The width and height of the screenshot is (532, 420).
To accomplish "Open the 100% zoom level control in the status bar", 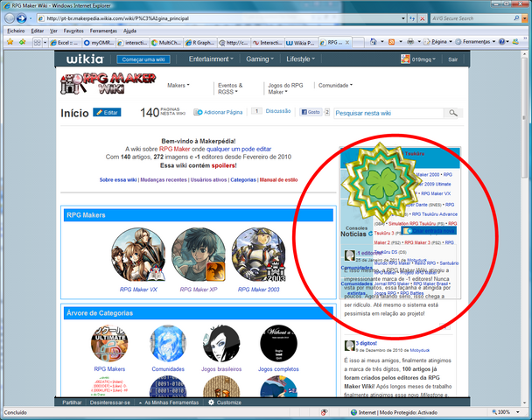I will pyautogui.click(x=506, y=412).
